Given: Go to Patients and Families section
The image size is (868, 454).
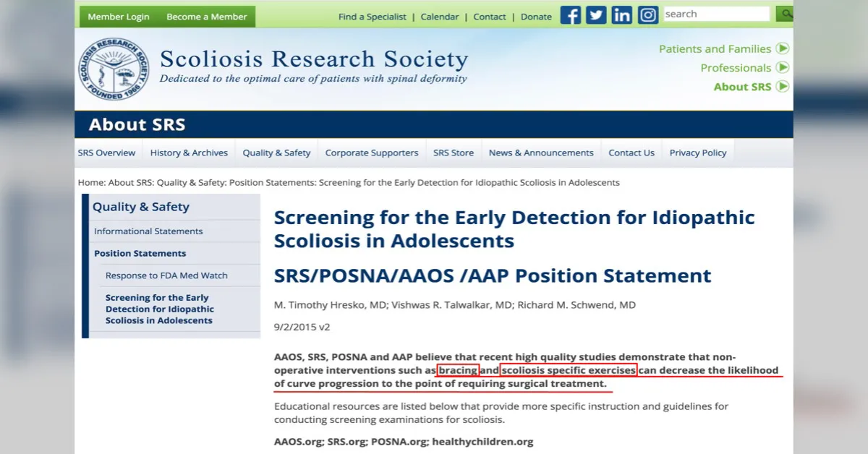Looking at the screenshot, I should coord(715,48).
